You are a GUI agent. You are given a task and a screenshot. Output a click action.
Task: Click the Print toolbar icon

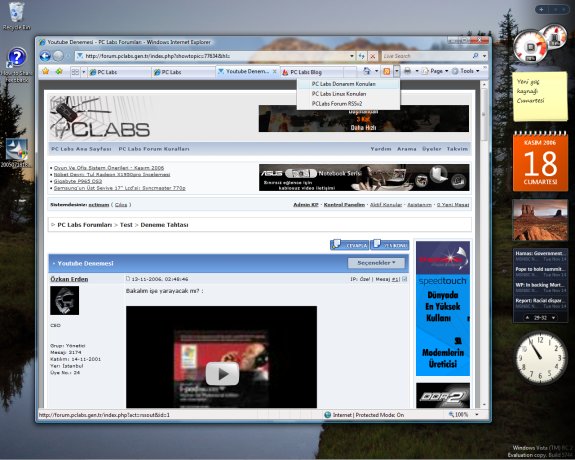(x=407, y=71)
